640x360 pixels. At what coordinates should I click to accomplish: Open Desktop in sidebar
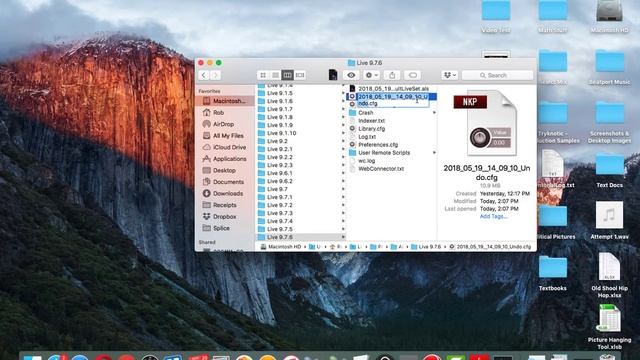click(225, 170)
